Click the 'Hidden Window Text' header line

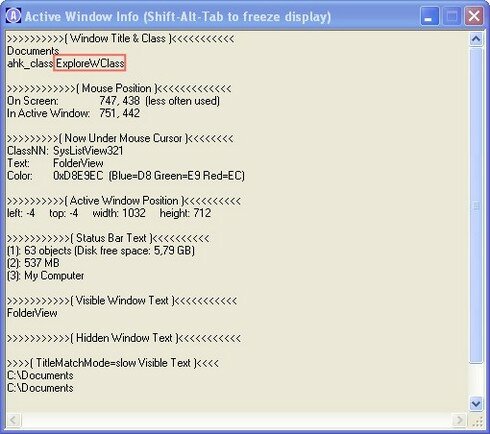tap(124, 338)
